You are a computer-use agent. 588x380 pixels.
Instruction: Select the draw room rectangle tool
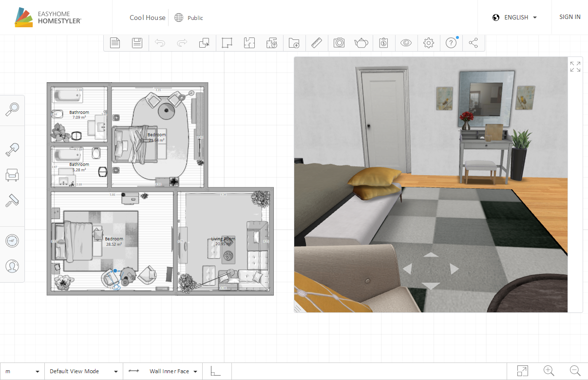click(227, 43)
